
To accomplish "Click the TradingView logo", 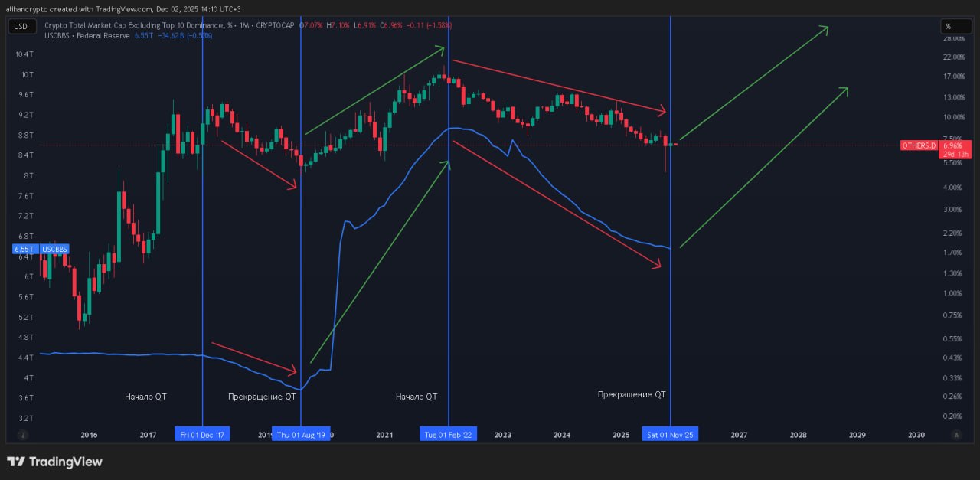I will [x=54, y=462].
